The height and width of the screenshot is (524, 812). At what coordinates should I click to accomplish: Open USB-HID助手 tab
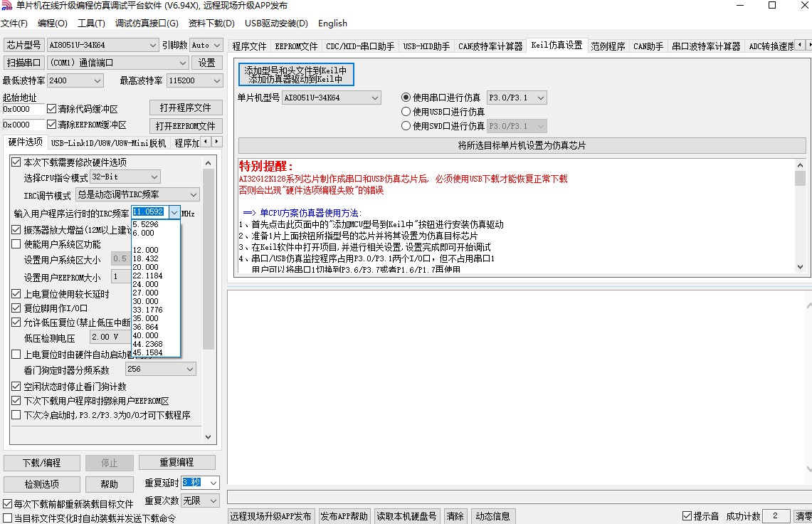(426, 46)
